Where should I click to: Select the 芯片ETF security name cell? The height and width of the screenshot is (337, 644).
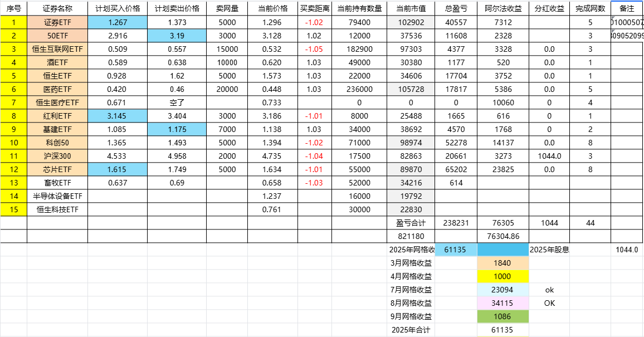click(x=57, y=169)
